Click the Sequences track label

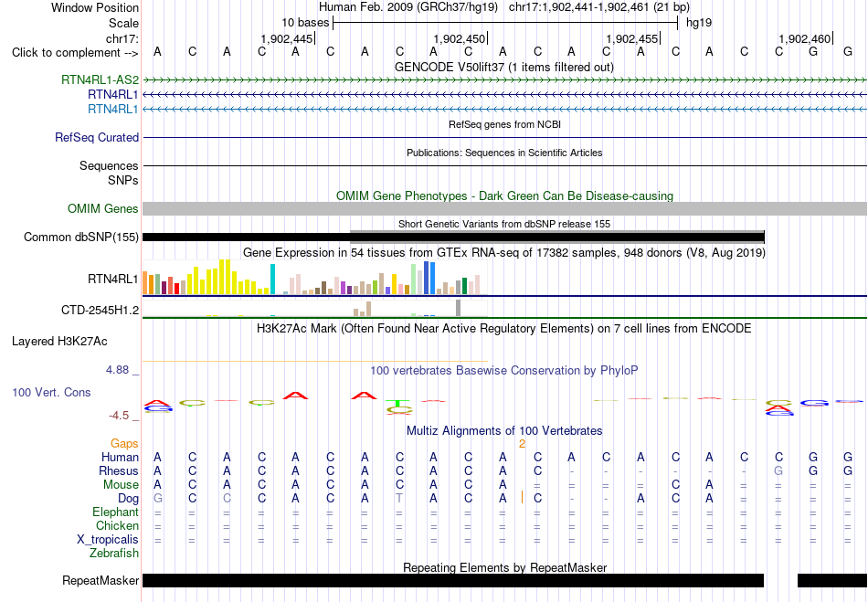tap(109, 165)
